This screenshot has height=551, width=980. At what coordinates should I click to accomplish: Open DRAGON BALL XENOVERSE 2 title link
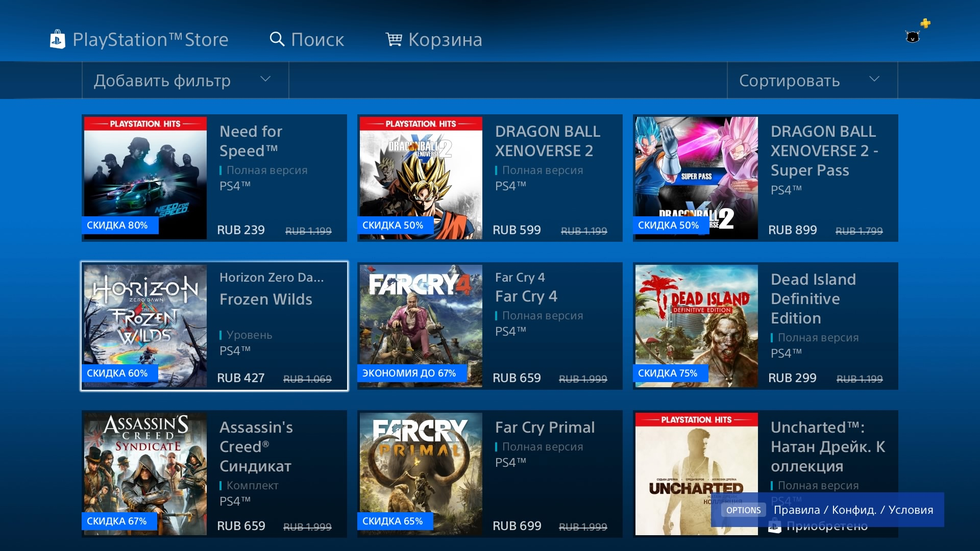pyautogui.click(x=548, y=141)
